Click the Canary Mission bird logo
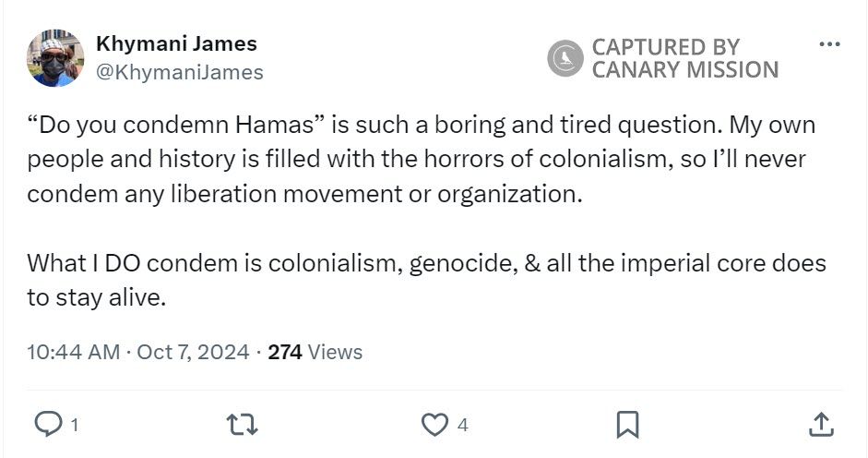This screenshot has height=458, width=868. click(x=565, y=58)
